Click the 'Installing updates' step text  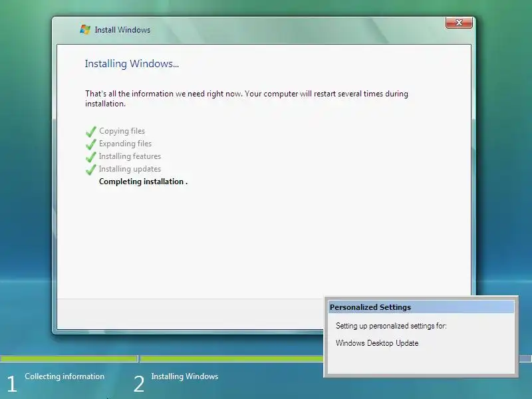pos(130,169)
